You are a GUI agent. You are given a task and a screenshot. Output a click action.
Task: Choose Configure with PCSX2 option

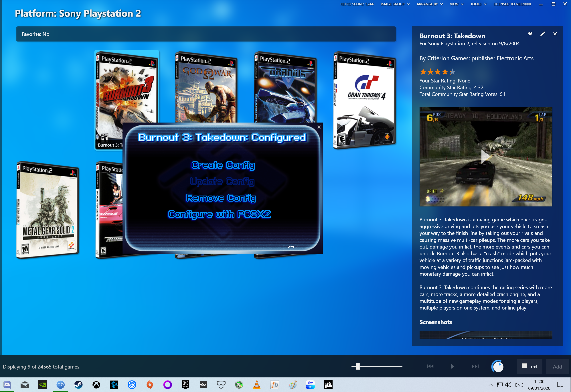point(219,214)
